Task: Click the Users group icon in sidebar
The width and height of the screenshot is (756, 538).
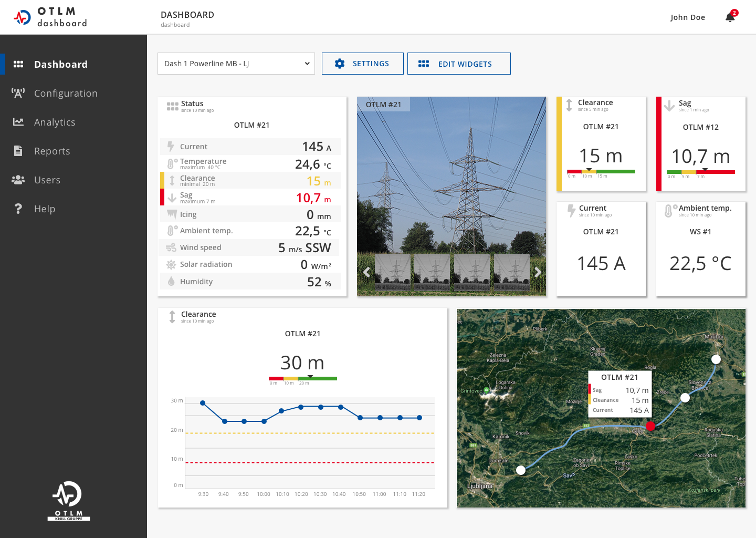Action: (18, 180)
